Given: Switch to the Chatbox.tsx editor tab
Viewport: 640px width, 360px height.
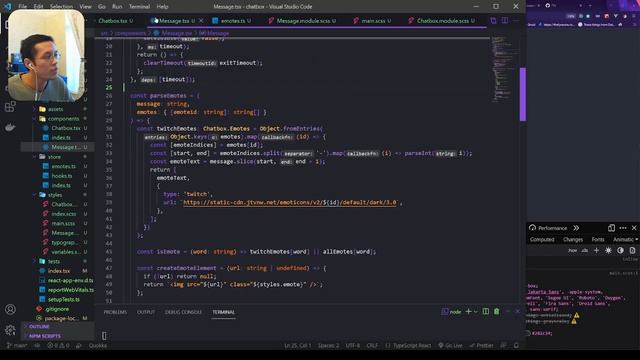Looking at the screenshot, I should coord(116,20).
